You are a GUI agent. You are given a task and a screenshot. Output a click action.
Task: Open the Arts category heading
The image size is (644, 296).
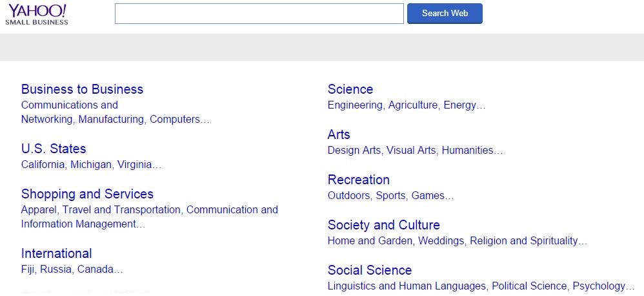tap(339, 134)
